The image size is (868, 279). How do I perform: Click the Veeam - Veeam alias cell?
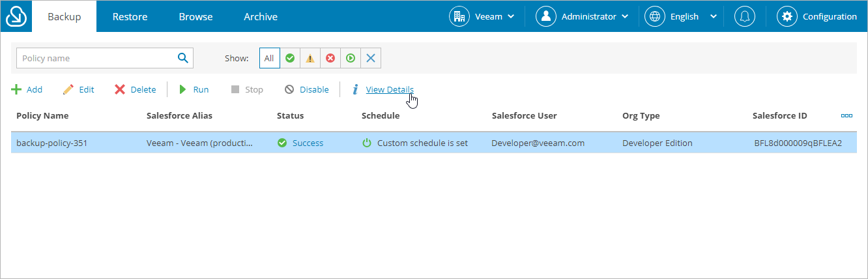[200, 143]
